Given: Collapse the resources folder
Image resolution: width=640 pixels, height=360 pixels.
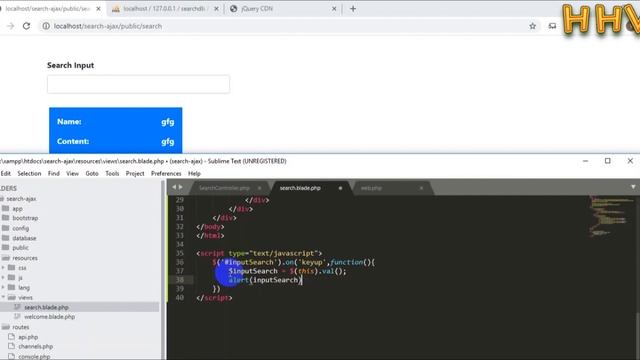Looking at the screenshot, I should click(x=24, y=258).
